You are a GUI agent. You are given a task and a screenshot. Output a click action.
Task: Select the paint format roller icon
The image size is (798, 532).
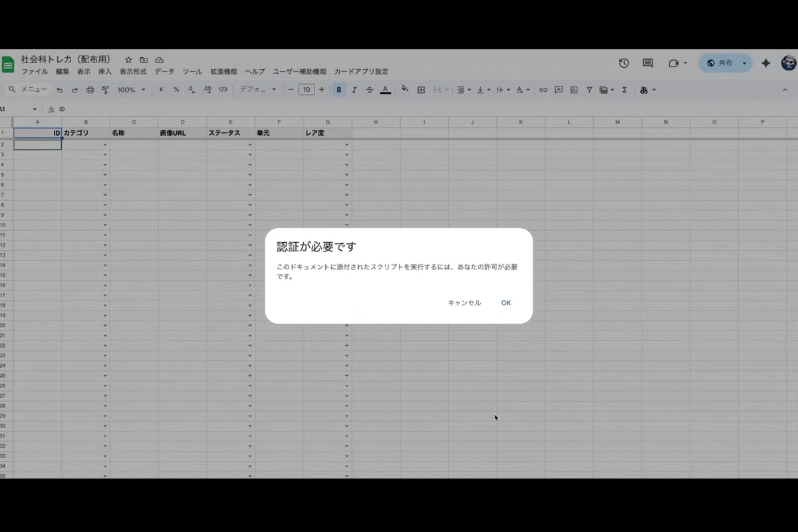click(104, 90)
